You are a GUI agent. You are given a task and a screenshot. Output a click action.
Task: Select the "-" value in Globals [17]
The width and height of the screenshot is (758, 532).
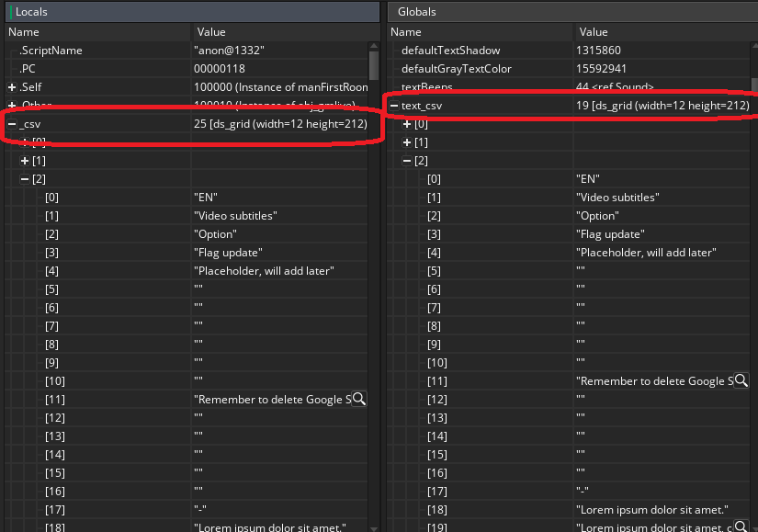pyautogui.click(x=583, y=491)
